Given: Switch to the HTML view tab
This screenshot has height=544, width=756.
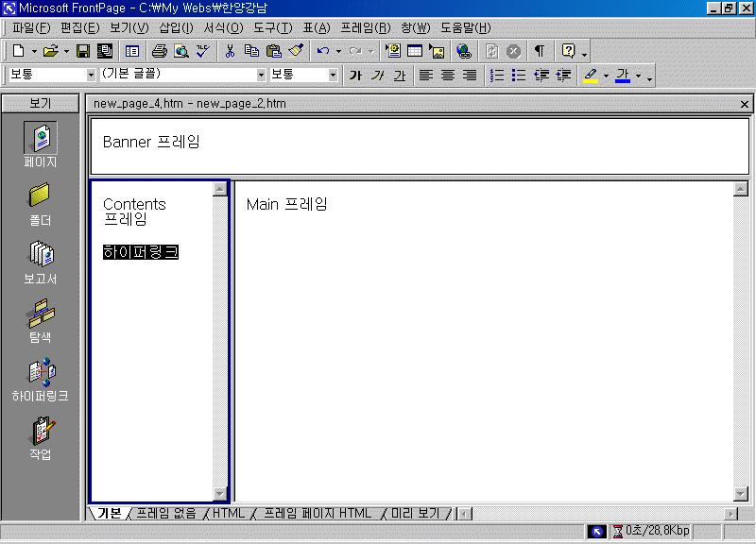Looking at the screenshot, I should 229,514.
